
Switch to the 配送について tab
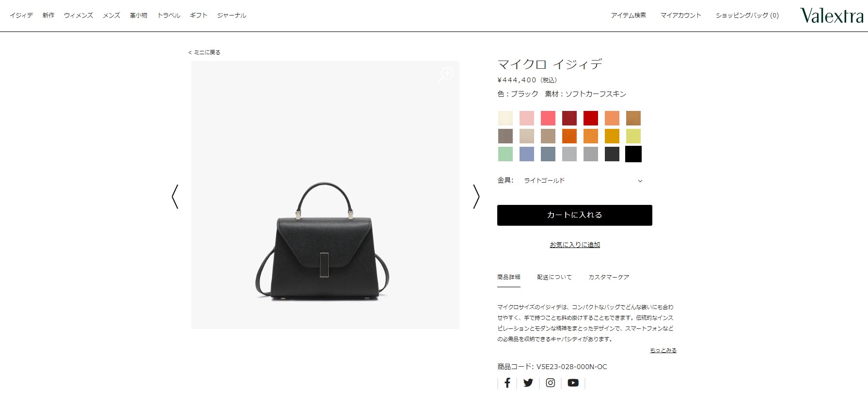[554, 277]
